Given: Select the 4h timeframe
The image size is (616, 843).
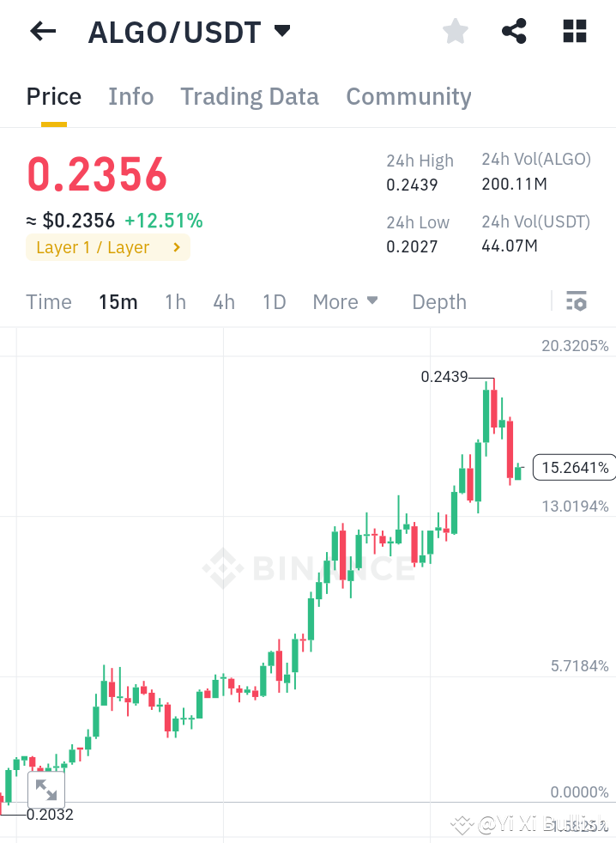Looking at the screenshot, I should 224,301.
